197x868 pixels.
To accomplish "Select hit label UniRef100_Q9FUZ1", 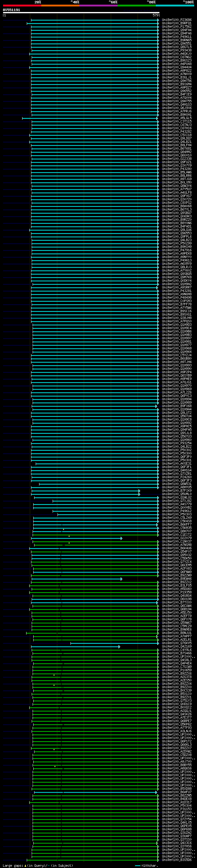I will point(176,162).
